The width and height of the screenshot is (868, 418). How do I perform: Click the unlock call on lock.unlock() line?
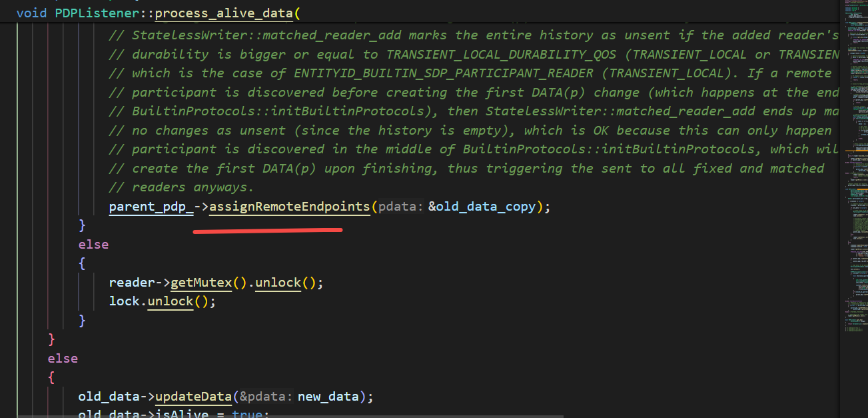[171, 301]
